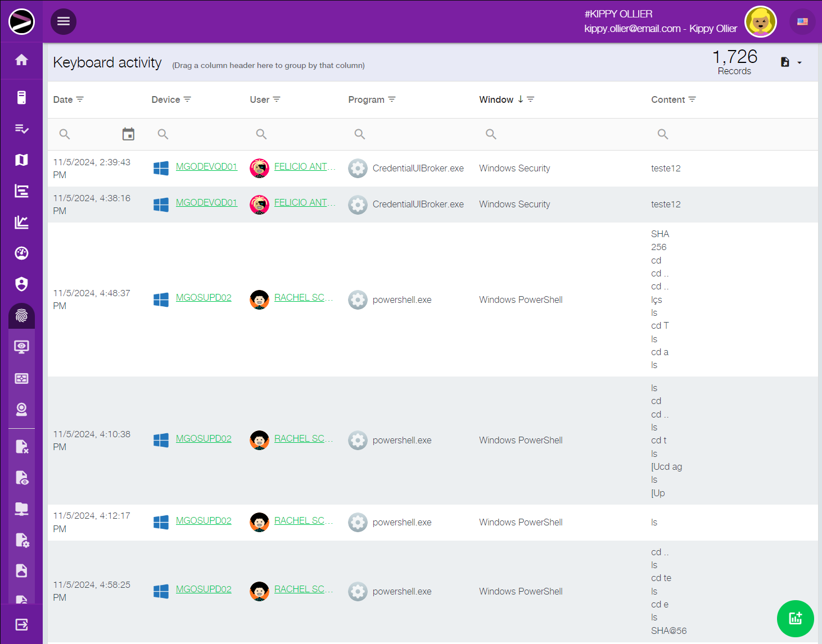Open the hamburger menu button
The width and height of the screenshot is (822, 644).
tap(64, 21)
